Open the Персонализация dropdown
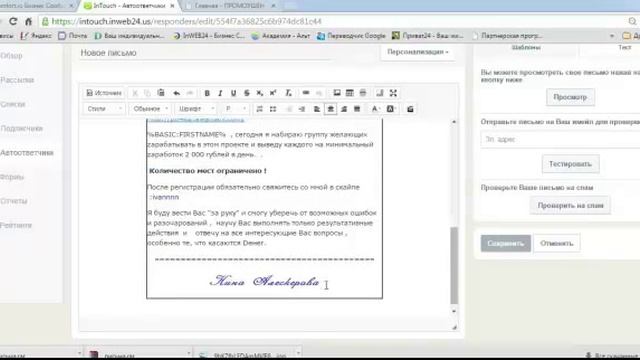Screen dimensions: 640x360 418,52
